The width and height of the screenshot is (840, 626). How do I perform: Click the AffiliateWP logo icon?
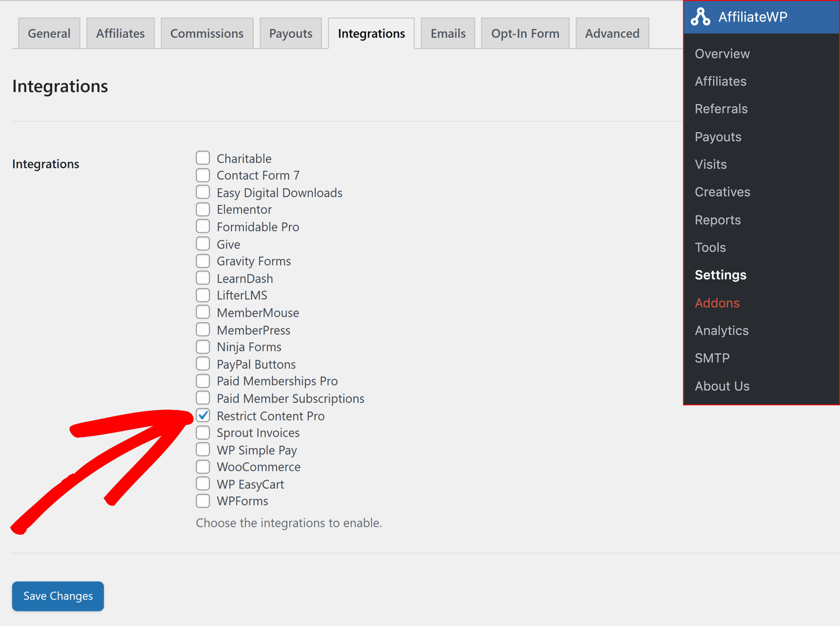700,17
